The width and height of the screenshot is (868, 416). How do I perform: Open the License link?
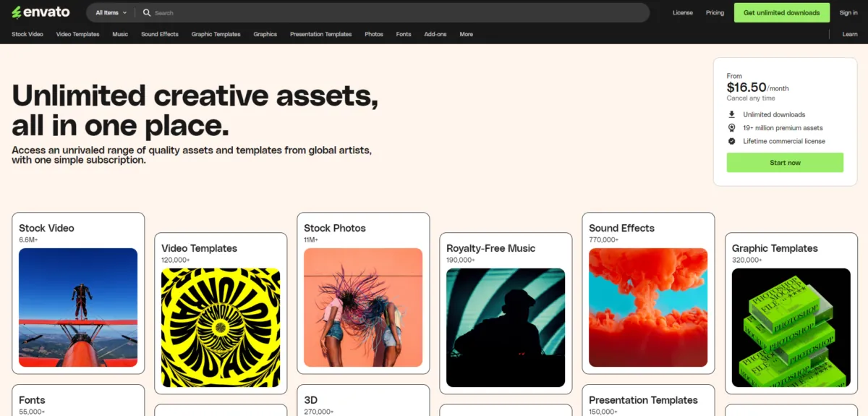683,12
